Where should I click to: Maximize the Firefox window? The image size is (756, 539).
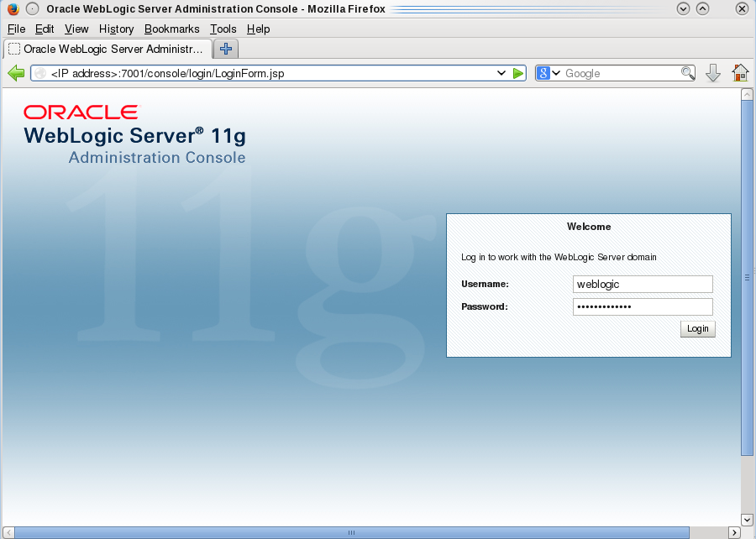point(703,8)
